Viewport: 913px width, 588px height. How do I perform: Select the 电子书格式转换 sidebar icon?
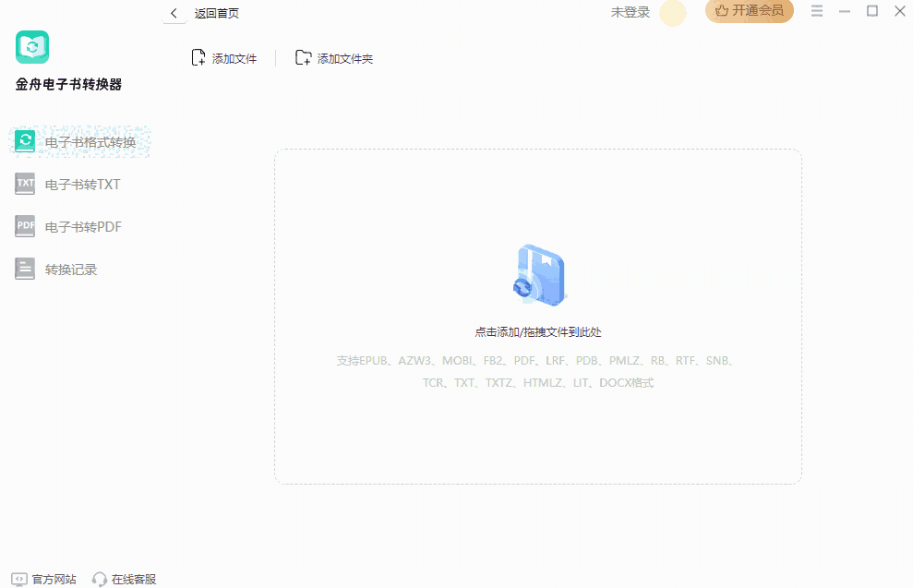click(24, 141)
